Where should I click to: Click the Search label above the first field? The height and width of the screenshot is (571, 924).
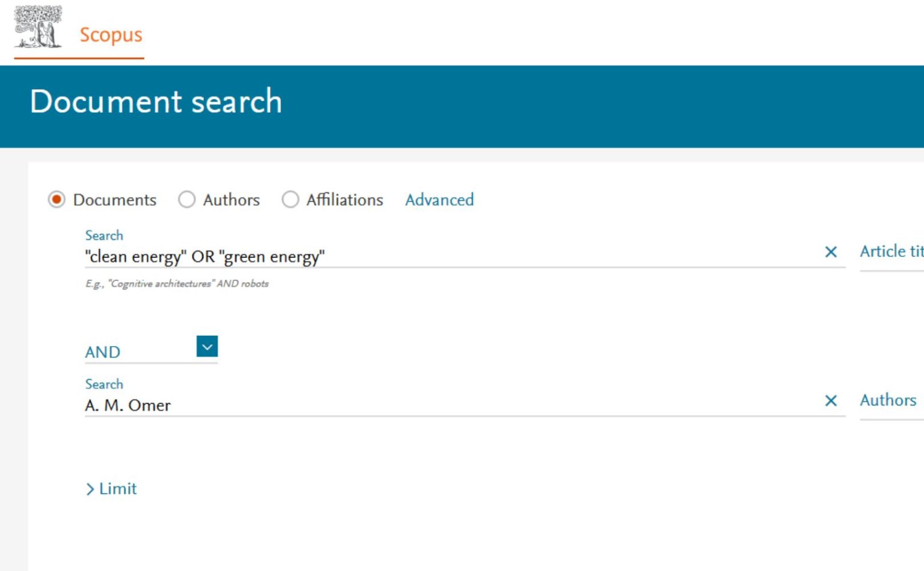click(x=103, y=235)
